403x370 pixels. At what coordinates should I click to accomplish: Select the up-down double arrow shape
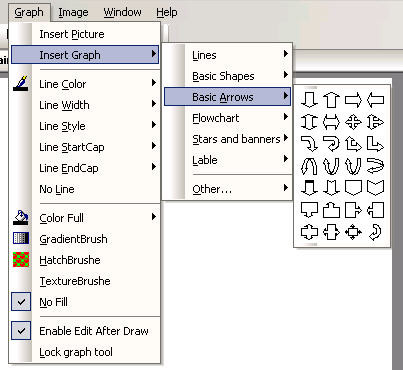tap(309, 122)
